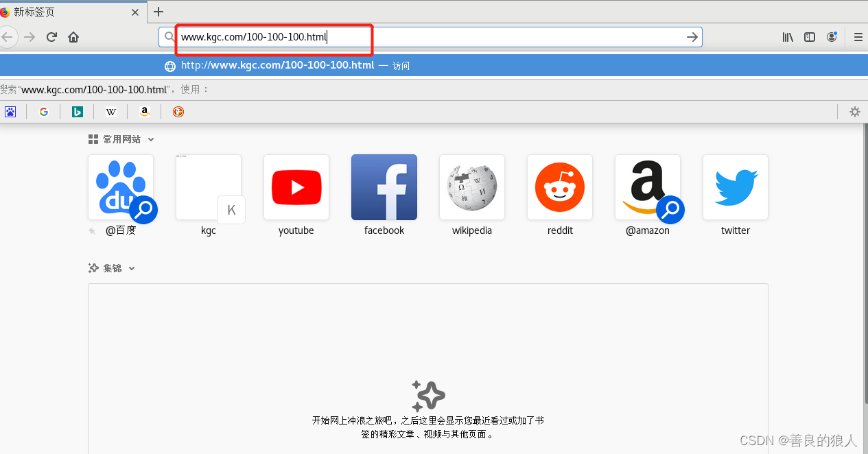This screenshot has width=868, height=454.
Task: Search with Bing one-off icon
Action: 78,112
